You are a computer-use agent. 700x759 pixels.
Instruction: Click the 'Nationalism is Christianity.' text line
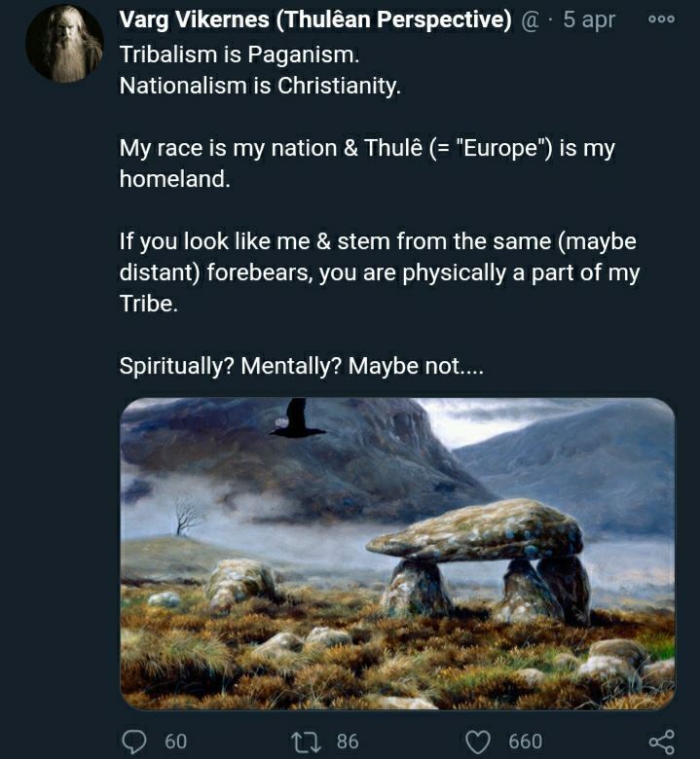pos(260,85)
